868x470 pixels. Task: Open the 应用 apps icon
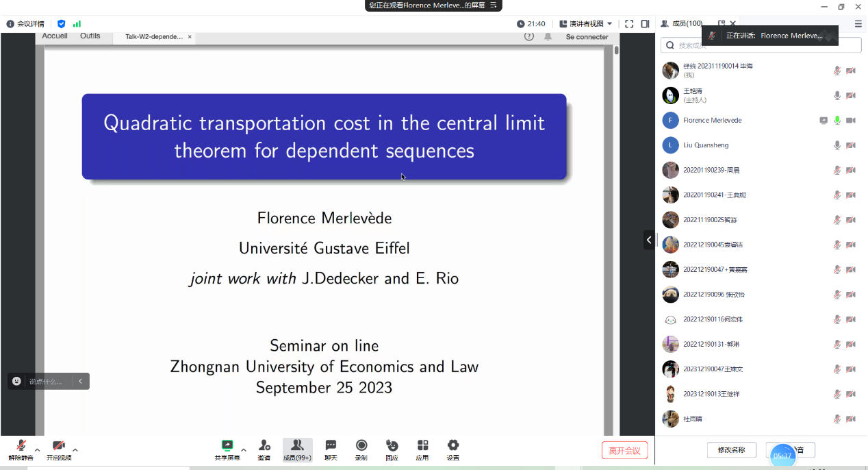pyautogui.click(x=422, y=449)
